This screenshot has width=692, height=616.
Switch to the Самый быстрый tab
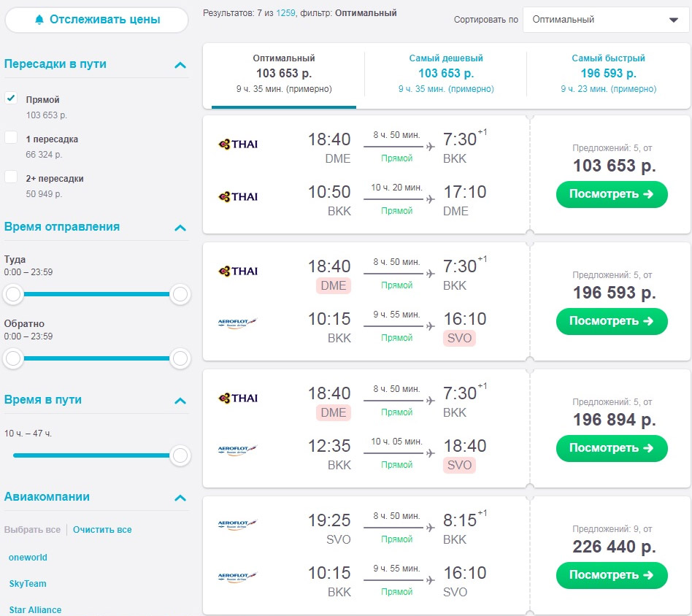[x=608, y=73]
